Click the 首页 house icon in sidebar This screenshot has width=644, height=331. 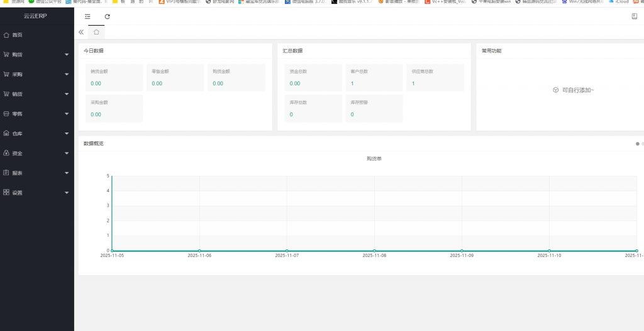[6, 35]
